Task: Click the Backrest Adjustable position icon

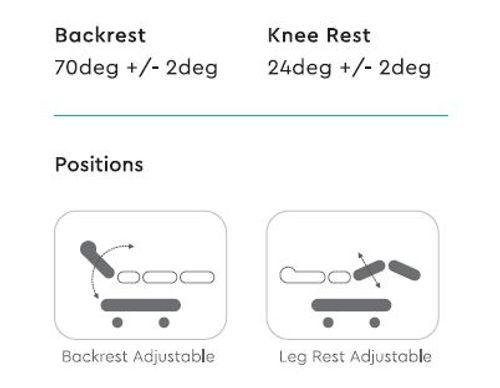Action: [140, 275]
